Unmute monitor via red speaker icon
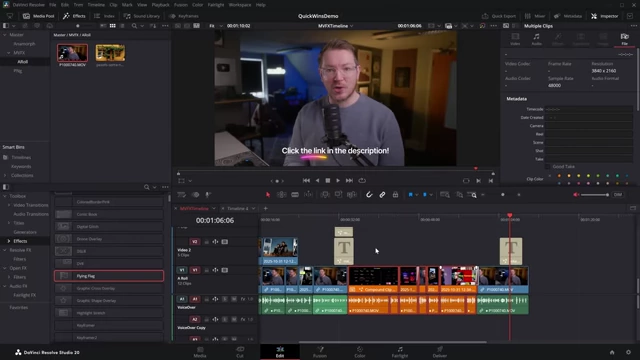The height and width of the screenshot is (360, 640). click(576, 195)
